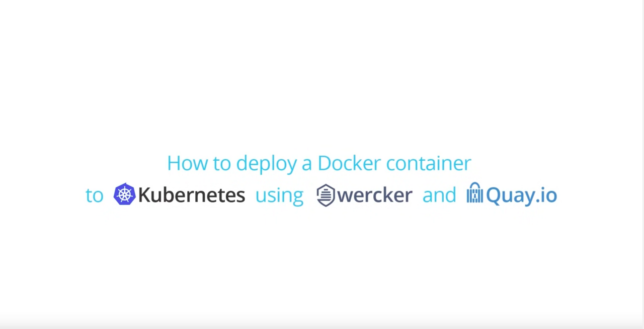This screenshot has width=644, height=329.
Task: Click the letter a before Docker
Action: [307, 165]
